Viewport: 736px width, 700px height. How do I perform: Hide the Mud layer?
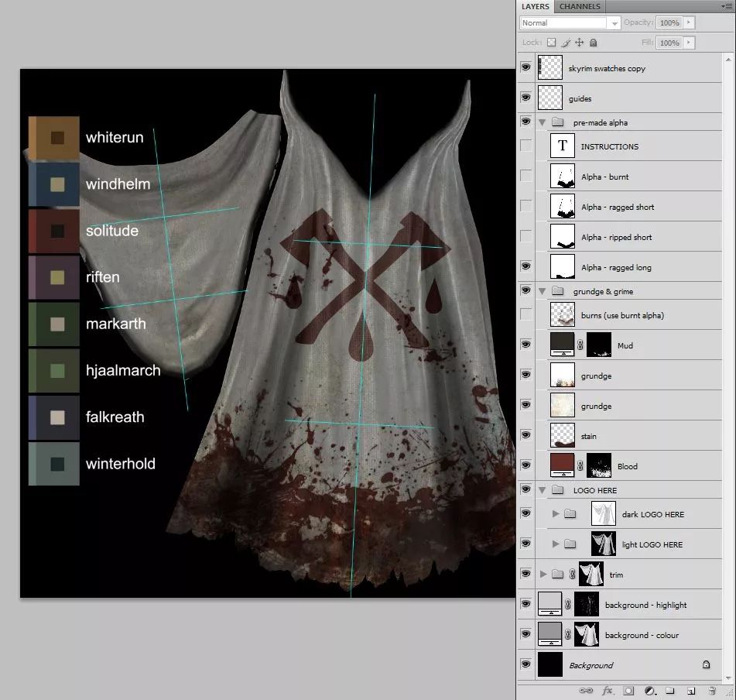(x=525, y=344)
